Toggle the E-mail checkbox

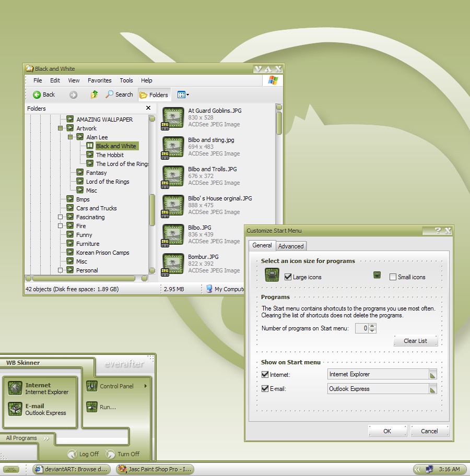pos(265,389)
